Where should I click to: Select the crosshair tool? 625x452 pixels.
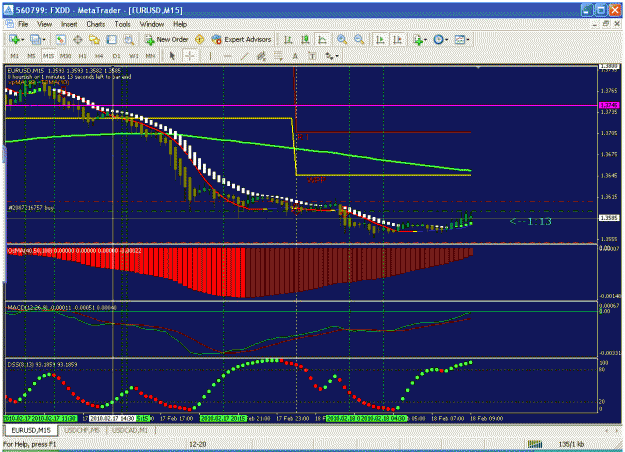click(189, 56)
